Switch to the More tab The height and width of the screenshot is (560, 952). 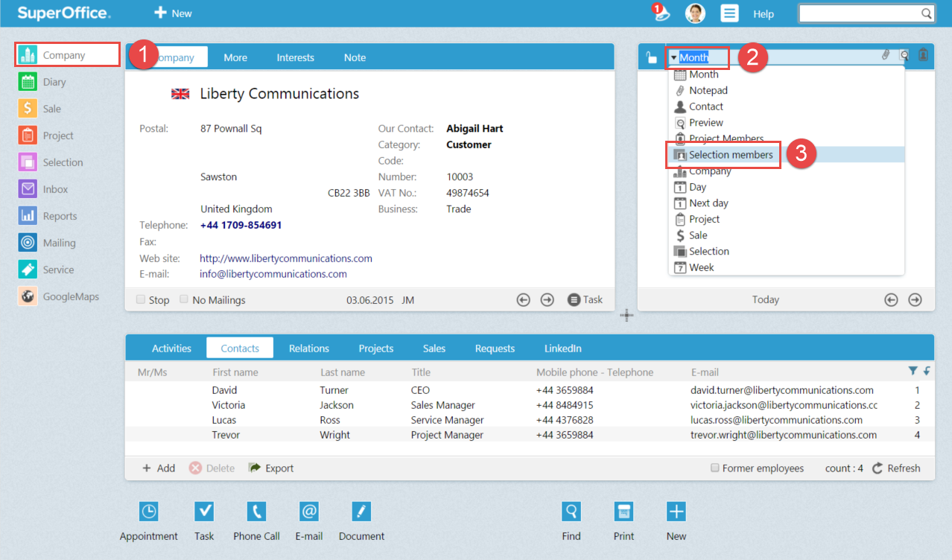pyautogui.click(x=235, y=57)
